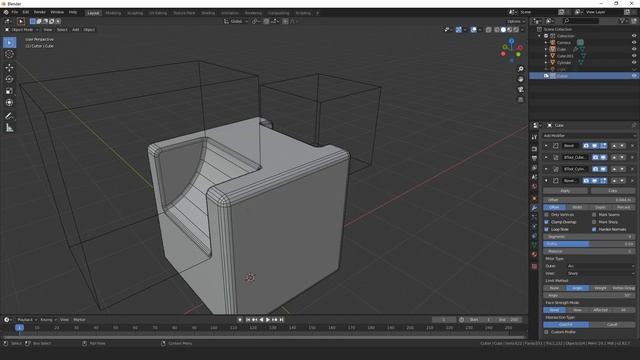Switch to solid viewport shading
640x360 pixels.
tap(503, 30)
